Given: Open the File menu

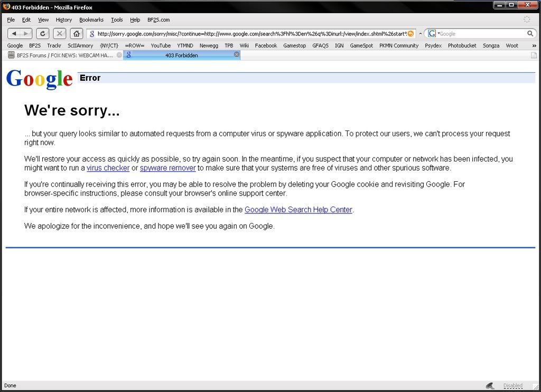Looking at the screenshot, I should 11,20.
